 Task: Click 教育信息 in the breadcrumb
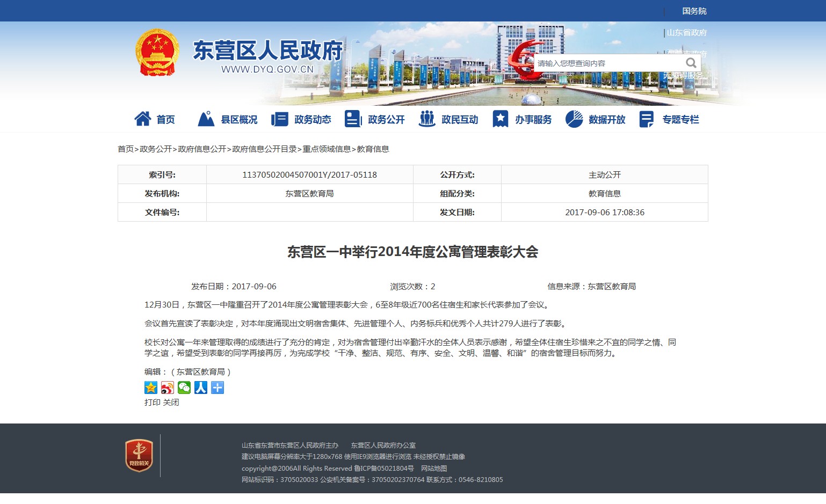tap(373, 149)
